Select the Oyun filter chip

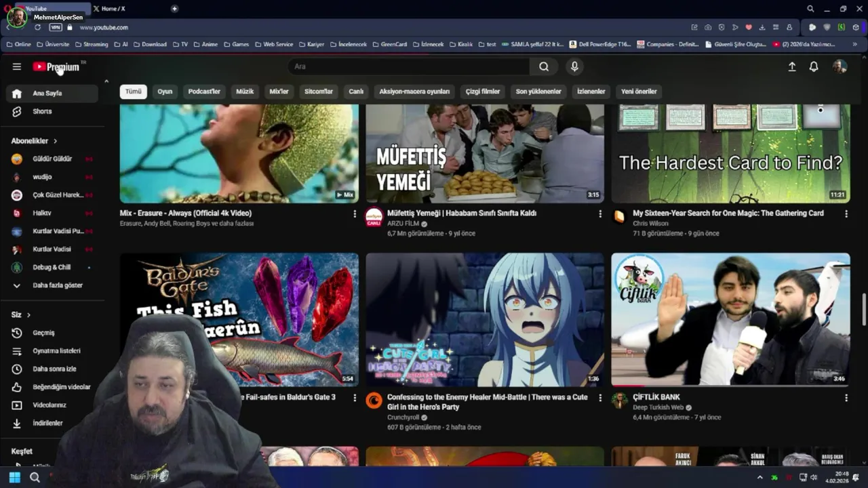tap(165, 91)
